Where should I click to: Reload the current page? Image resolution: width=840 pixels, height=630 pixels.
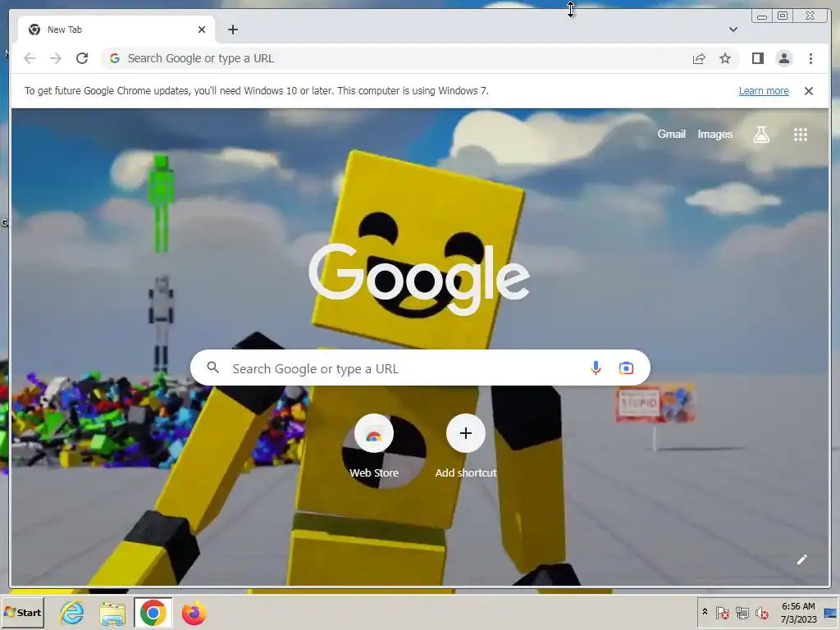coord(82,58)
